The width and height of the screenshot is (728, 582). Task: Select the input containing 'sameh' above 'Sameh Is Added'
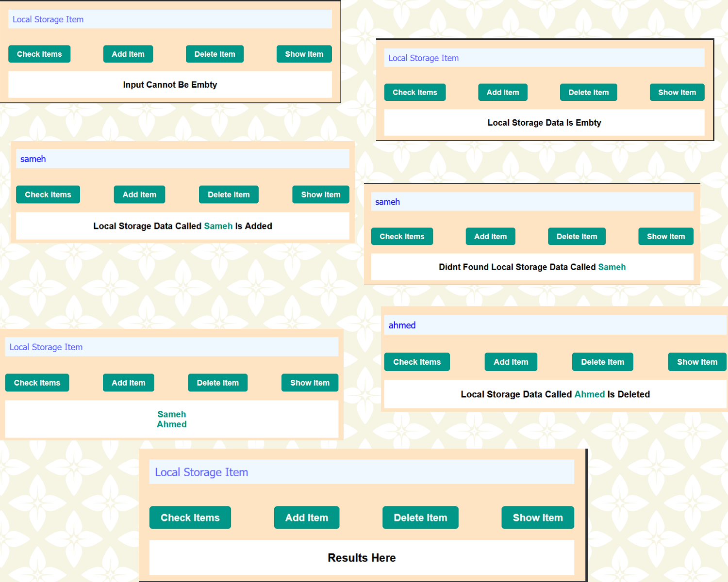tap(182, 159)
